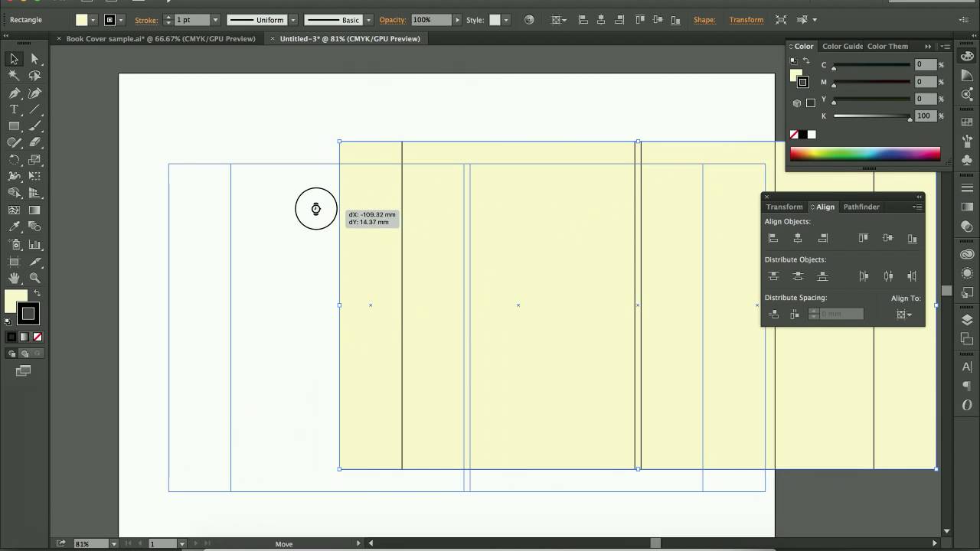This screenshot has height=551, width=980.
Task: Select the Lasso tool
Action: [x=34, y=76]
